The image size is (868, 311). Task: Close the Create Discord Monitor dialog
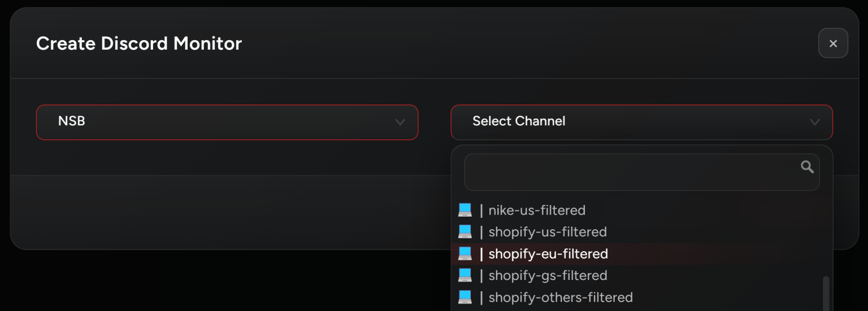[833, 43]
